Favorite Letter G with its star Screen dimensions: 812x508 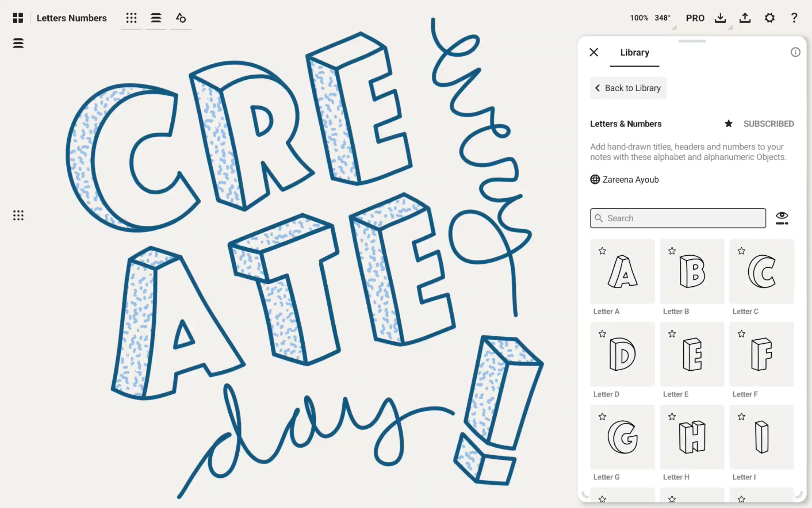point(602,416)
